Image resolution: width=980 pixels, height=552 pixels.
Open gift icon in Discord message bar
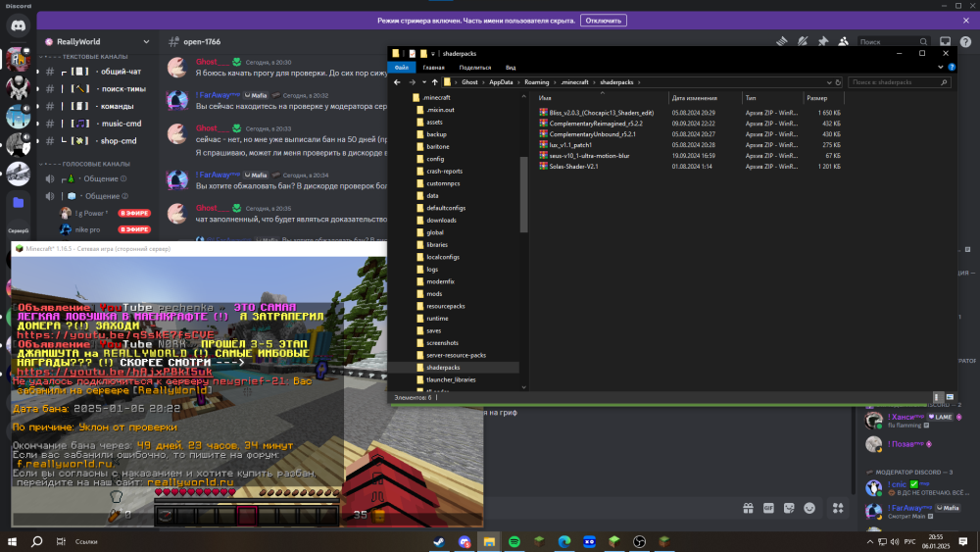point(748,508)
